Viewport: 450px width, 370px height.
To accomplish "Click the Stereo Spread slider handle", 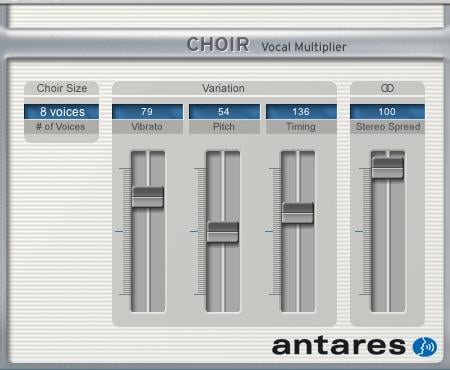I will pos(388,168).
